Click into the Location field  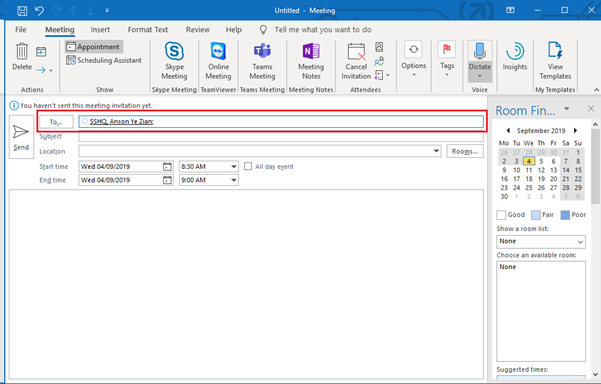tap(256, 151)
